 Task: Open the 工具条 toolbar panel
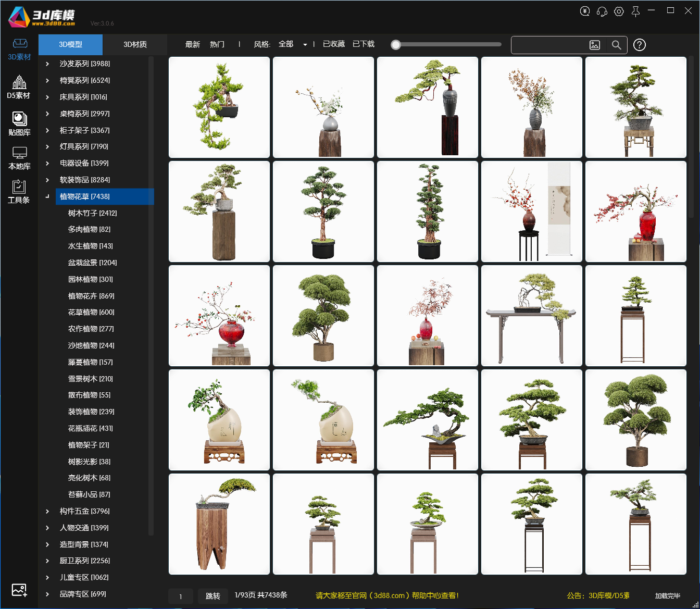(19, 191)
